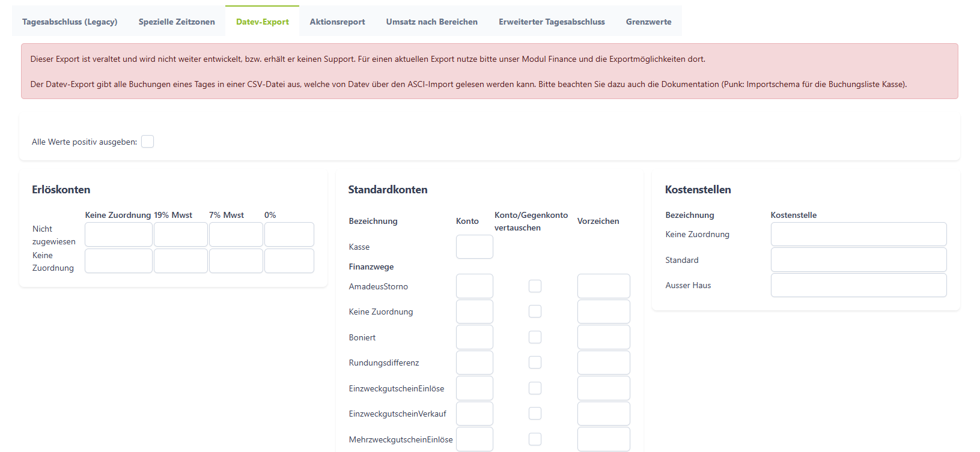980x452 pixels.
Task: Click the Kostenstellen heading
Action: (x=698, y=190)
